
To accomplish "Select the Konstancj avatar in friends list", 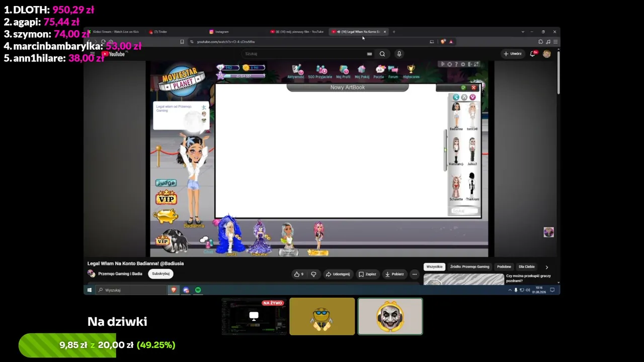I will pyautogui.click(x=456, y=151).
